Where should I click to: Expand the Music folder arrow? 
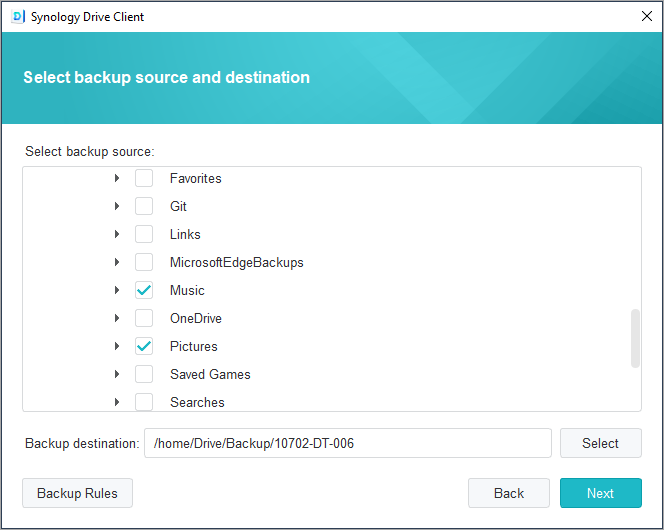pyautogui.click(x=117, y=291)
